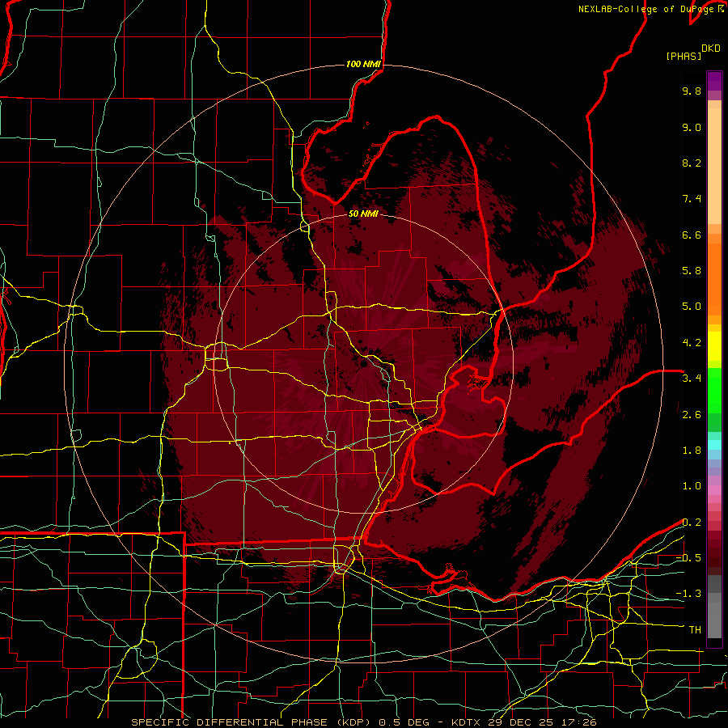The width and height of the screenshot is (728, 728).
Task: Click the DKD product code label
Action: [710, 49]
